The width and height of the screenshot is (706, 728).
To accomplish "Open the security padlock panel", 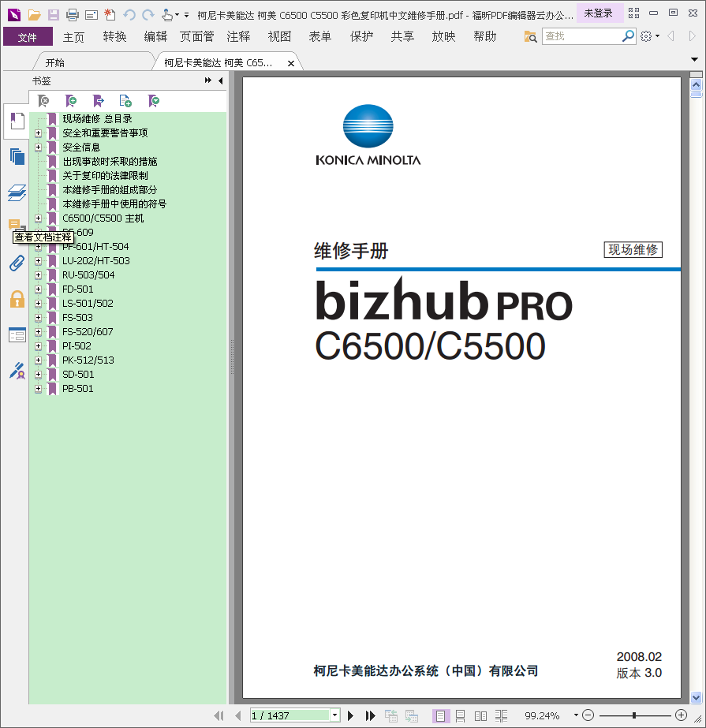I will click(x=17, y=299).
